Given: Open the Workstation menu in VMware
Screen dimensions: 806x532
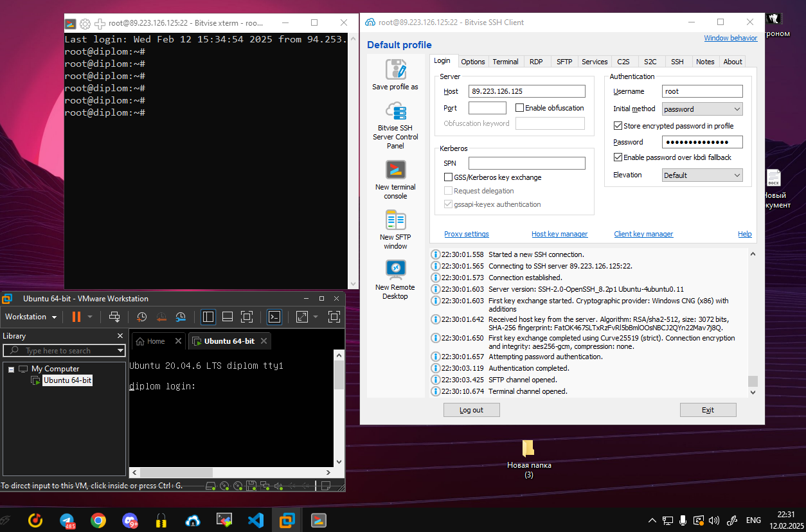Looking at the screenshot, I should coord(31,317).
